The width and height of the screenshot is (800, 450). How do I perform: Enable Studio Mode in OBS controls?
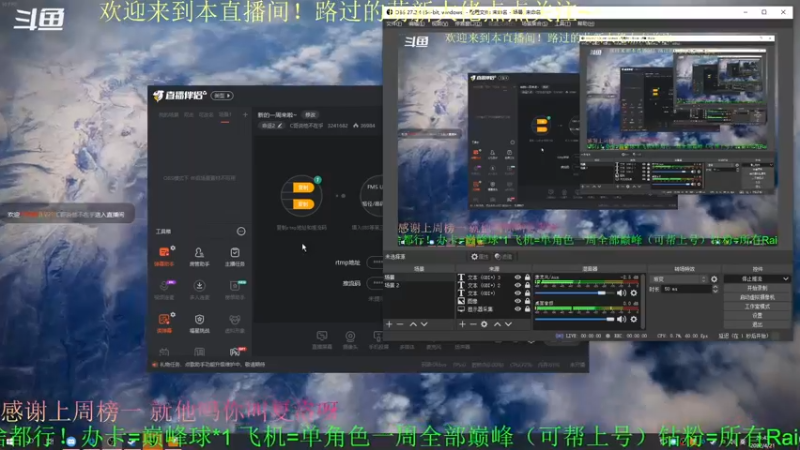(x=757, y=307)
